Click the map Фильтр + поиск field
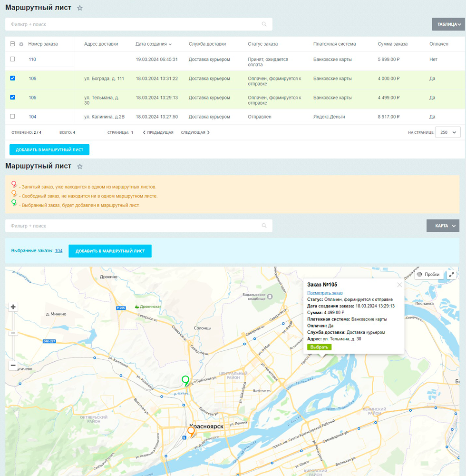Image resolution: width=466 pixels, height=476 pixels. [138, 226]
